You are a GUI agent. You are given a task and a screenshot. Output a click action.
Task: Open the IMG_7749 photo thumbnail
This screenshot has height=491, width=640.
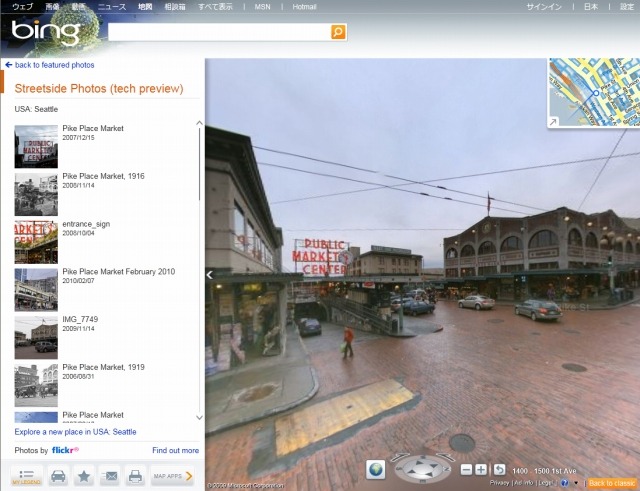[36, 338]
